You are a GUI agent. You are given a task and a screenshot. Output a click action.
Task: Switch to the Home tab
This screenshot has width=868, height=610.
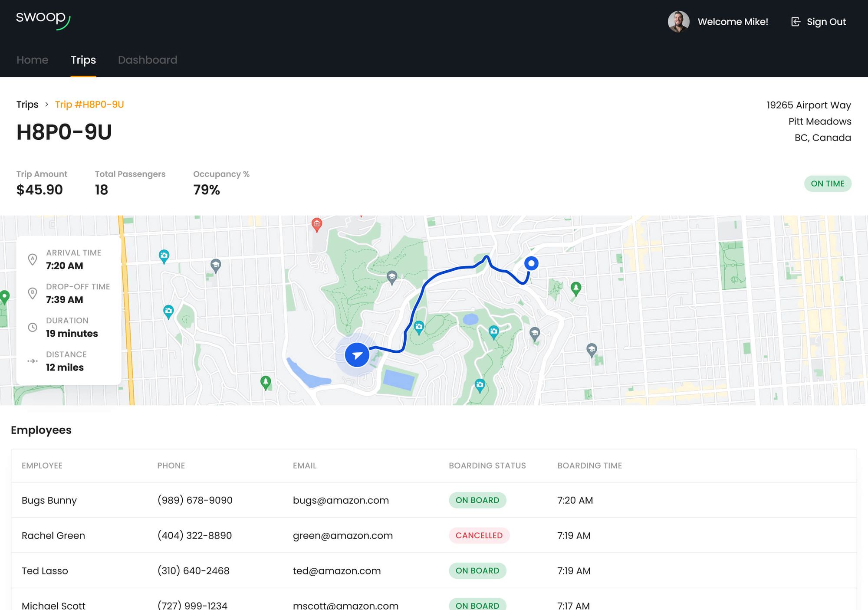pyautogui.click(x=32, y=60)
